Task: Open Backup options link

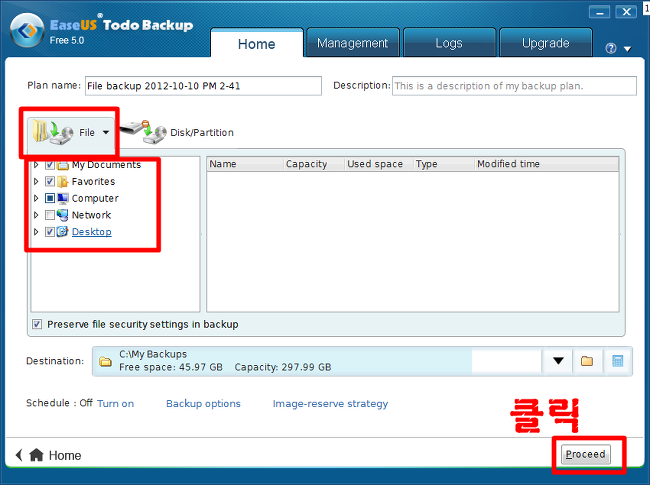Action: tap(203, 404)
